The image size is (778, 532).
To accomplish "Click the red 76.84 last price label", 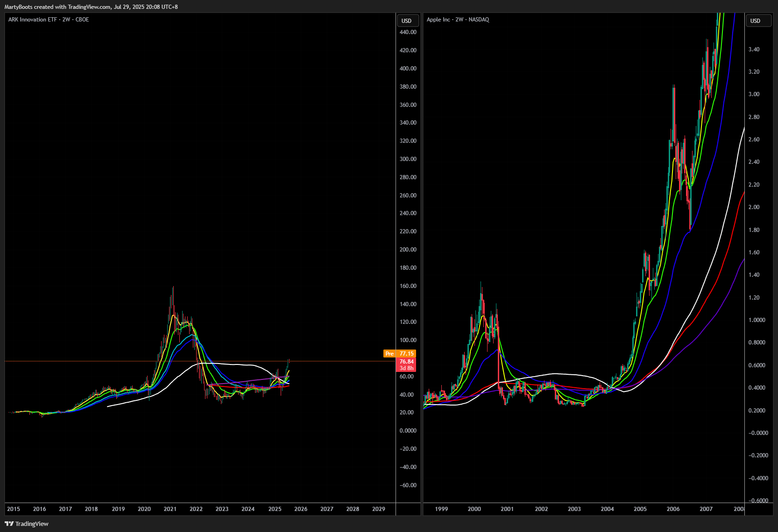I will (x=406, y=362).
